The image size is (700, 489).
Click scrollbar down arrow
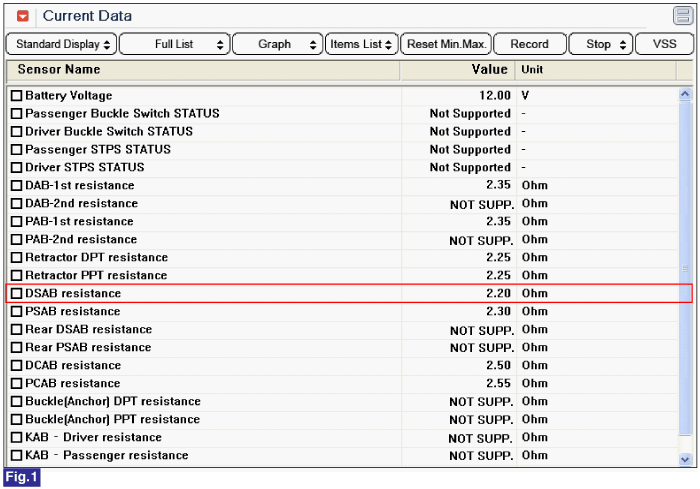point(685,459)
